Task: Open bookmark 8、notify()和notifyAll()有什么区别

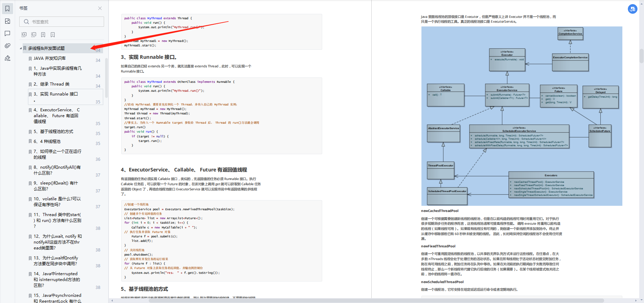Action: (57, 170)
